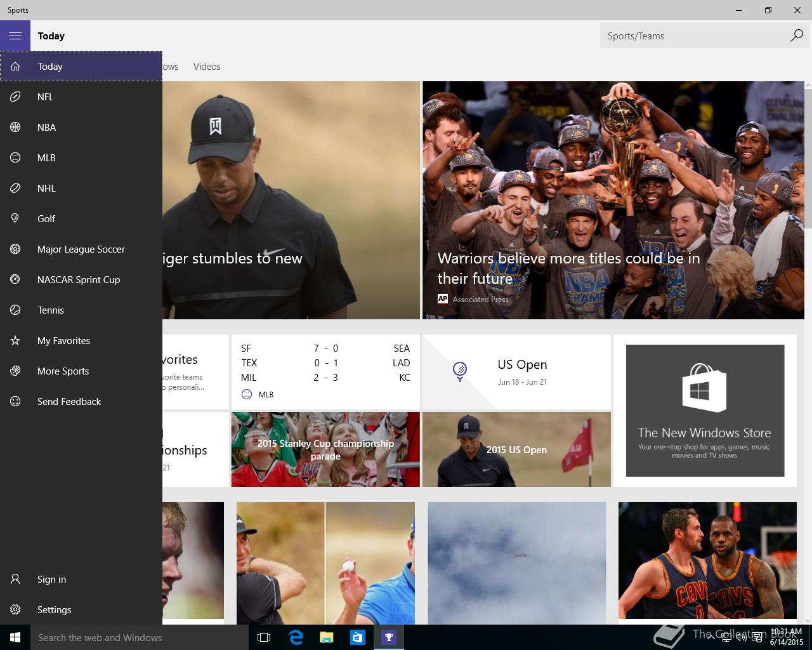The height and width of the screenshot is (650, 812).
Task: Open the Cavs players photo story
Action: [707, 560]
